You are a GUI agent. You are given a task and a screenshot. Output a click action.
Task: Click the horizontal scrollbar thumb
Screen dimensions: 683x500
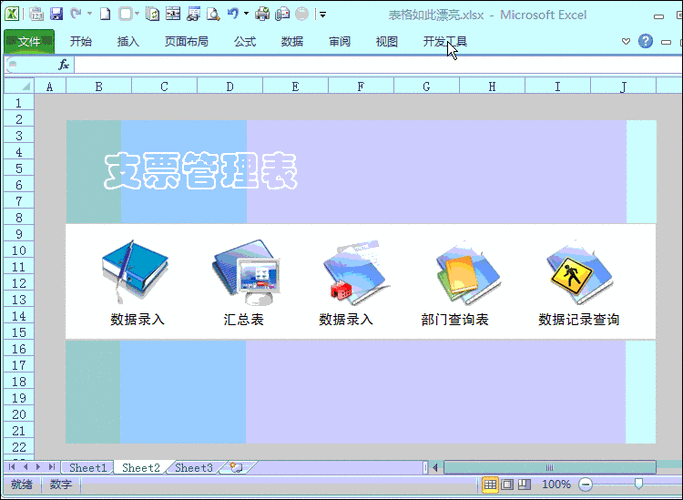tap(550, 468)
